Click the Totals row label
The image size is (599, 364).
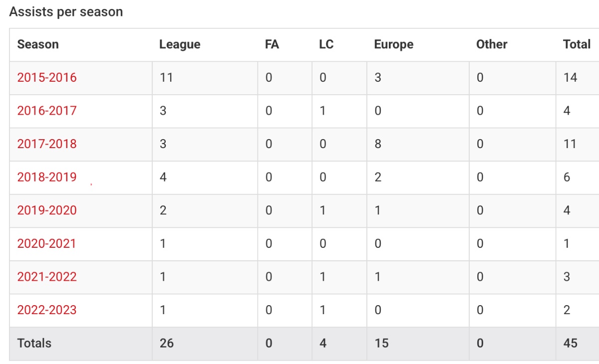(34, 344)
